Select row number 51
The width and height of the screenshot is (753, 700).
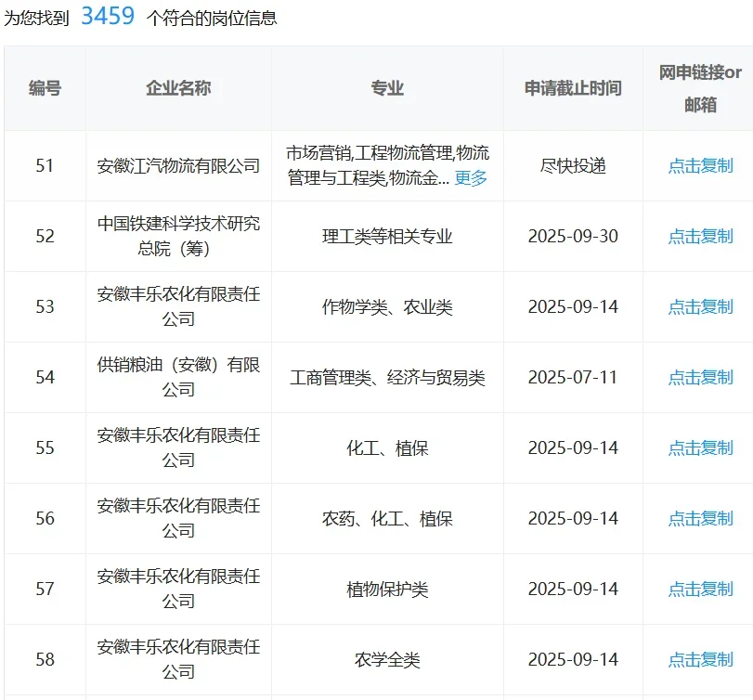(45, 166)
